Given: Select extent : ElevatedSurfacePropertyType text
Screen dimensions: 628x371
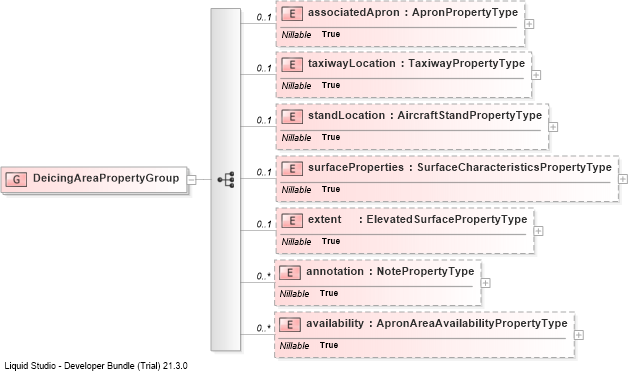Looking at the screenshot, I should coord(418,220).
